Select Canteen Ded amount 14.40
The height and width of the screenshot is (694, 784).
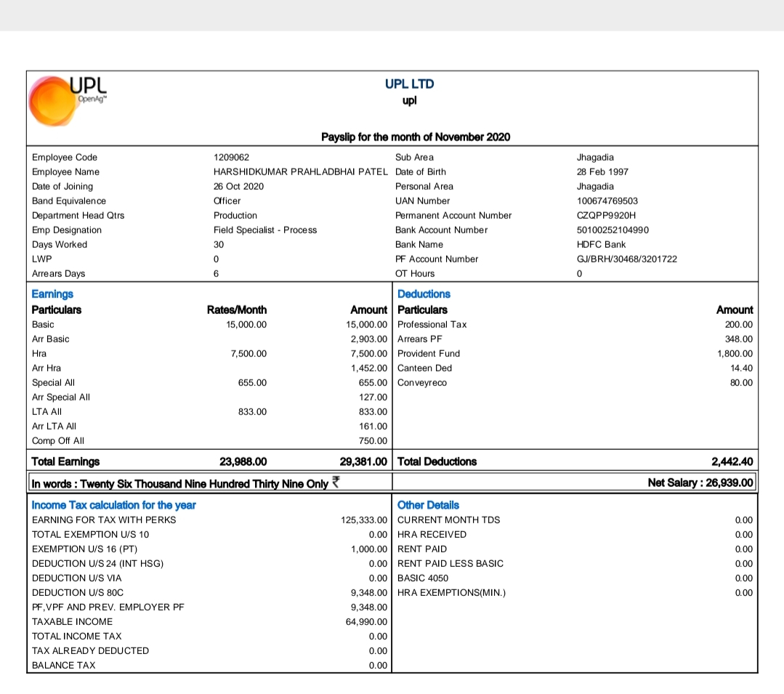click(x=742, y=368)
